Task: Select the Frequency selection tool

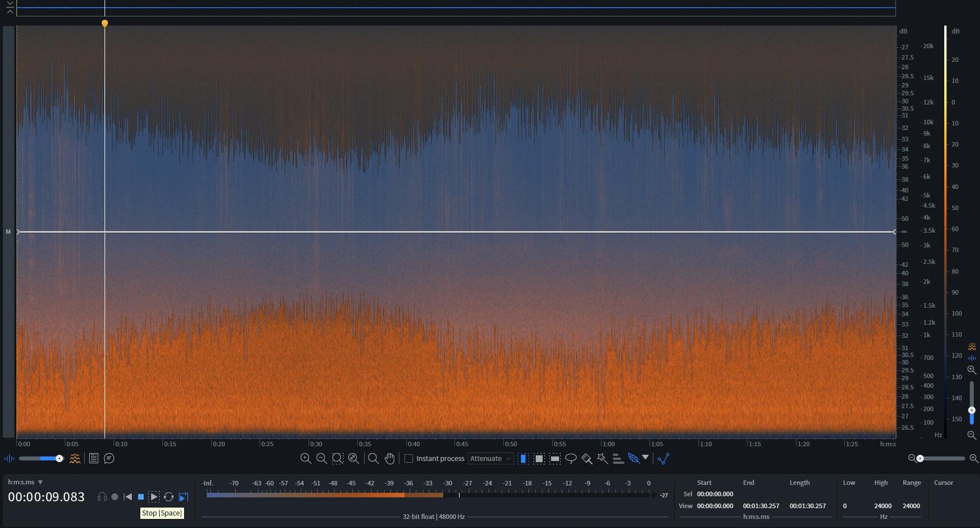Action: 555,458
